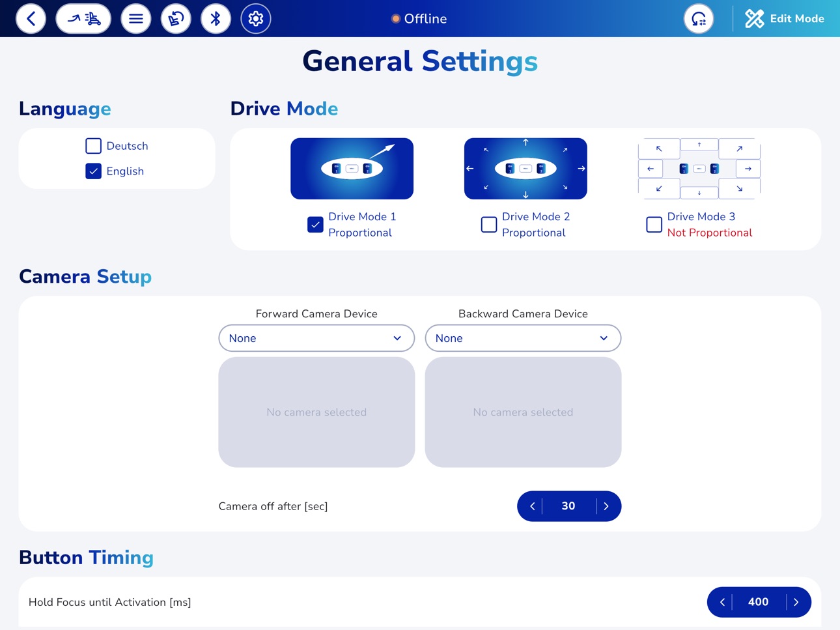Toggle the English language checkbox
This screenshot has width=840, height=630.
click(93, 171)
